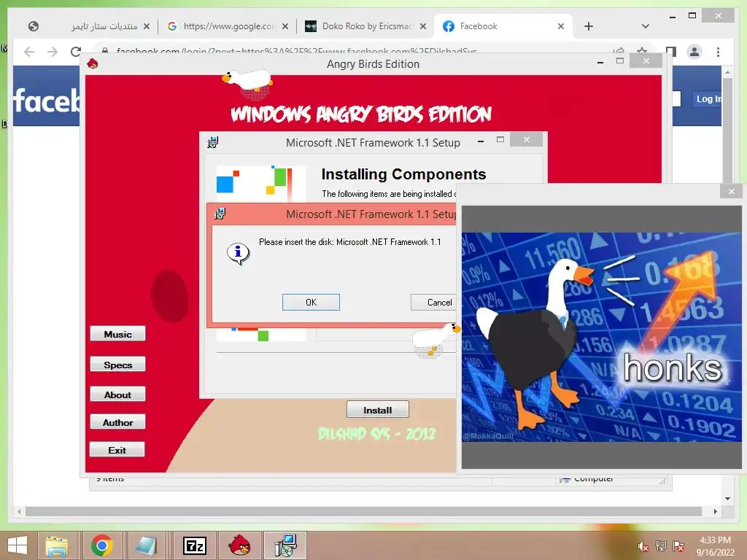Close the honks goose image window
Viewport: 747px width, 560px height.
(731, 192)
